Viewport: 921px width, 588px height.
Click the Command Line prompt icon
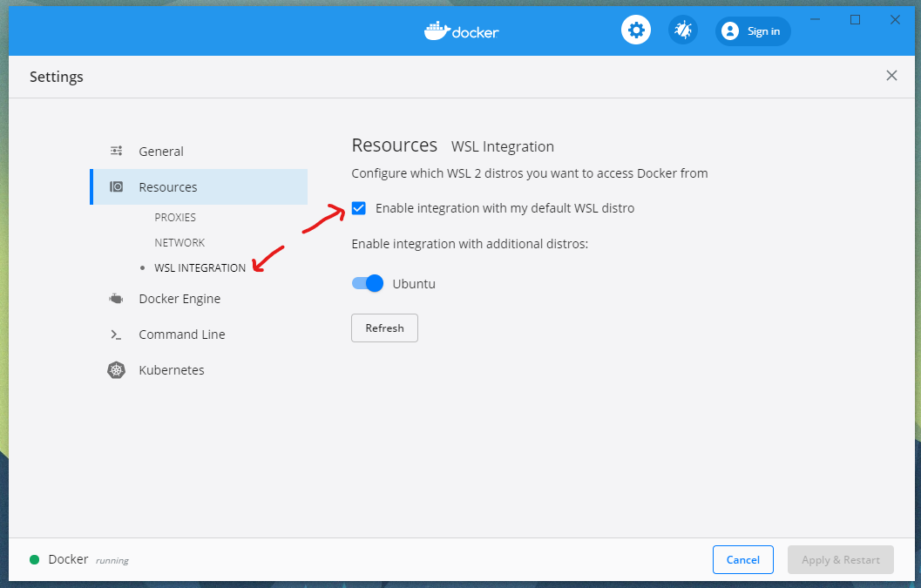click(116, 335)
